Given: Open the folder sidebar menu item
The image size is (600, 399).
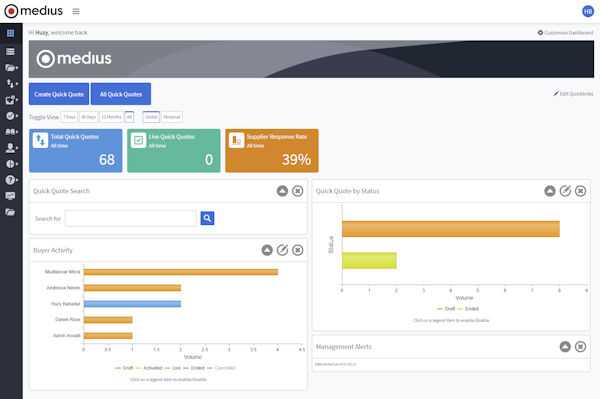Looking at the screenshot, I should [x=10, y=68].
